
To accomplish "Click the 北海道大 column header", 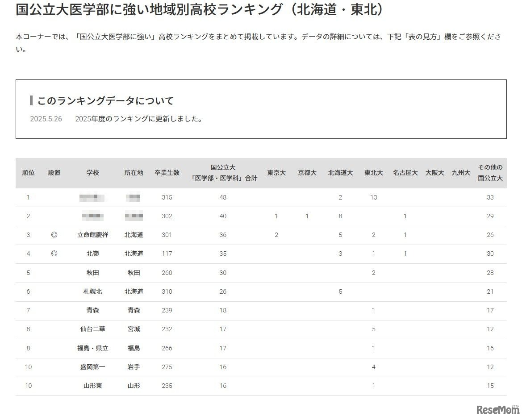I will click(x=340, y=173).
